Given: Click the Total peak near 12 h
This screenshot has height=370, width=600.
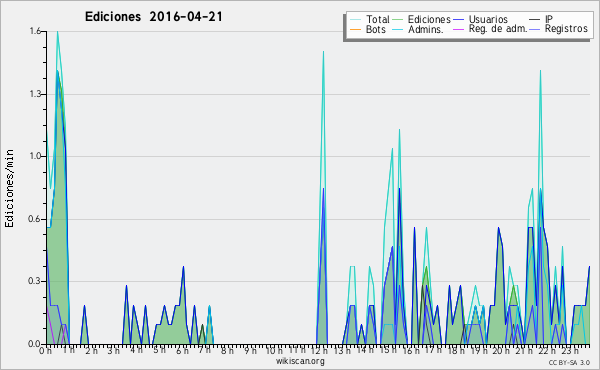Looking at the screenshot, I should (323, 52).
